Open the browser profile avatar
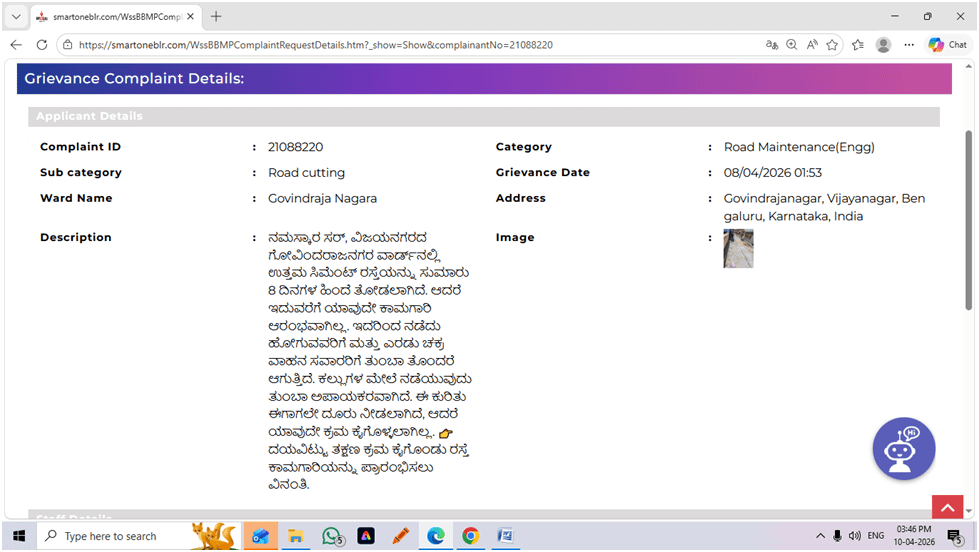Screen dimensions: 979x552 tap(883, 45)
